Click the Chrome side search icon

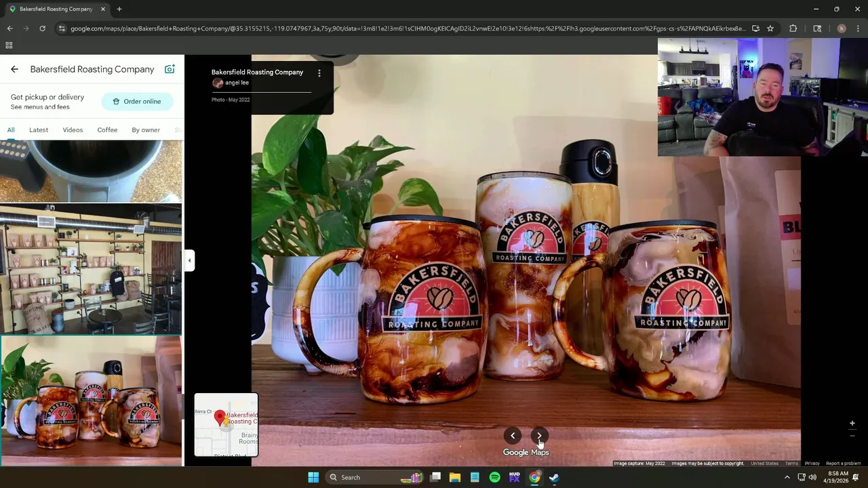coord(817,28)
